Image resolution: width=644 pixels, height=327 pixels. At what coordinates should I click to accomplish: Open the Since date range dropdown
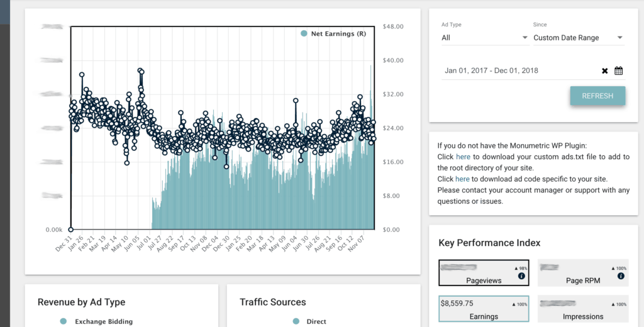[x=578, y=38]
